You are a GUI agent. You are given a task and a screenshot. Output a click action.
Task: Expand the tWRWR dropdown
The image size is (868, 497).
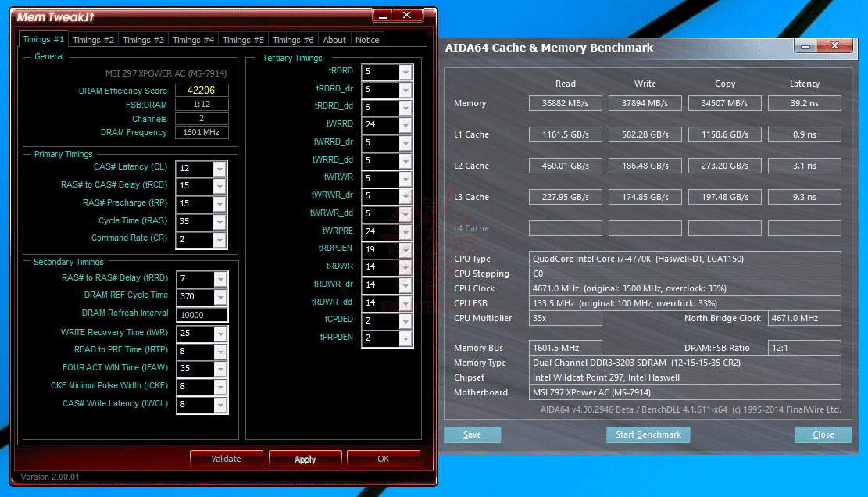[x=405, y=179]
